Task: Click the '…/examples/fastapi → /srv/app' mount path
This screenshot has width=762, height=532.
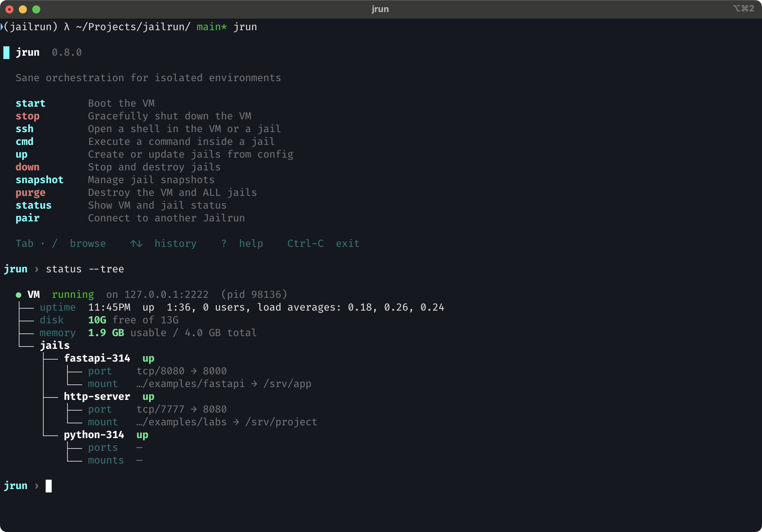Action: point(224,384)
